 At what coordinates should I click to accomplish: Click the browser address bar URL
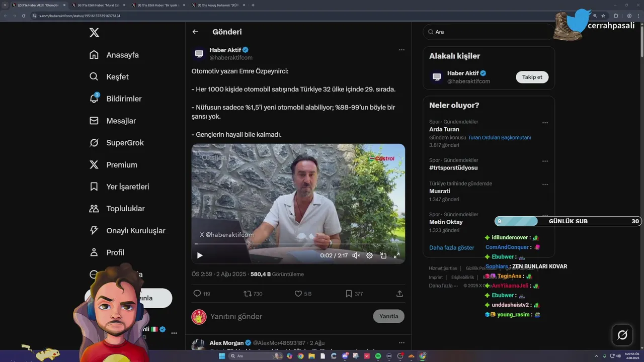point(79,16)
